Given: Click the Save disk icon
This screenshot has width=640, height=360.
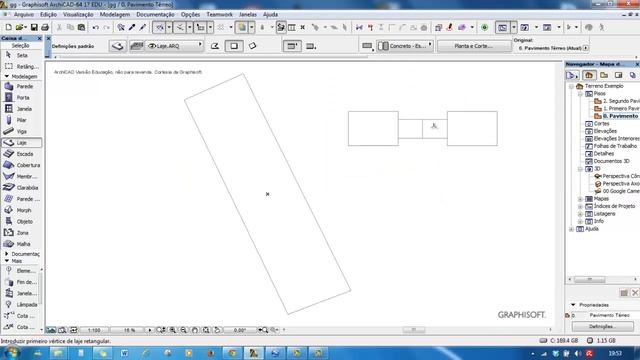Looking at the screenshot, I should click(34, 27).
